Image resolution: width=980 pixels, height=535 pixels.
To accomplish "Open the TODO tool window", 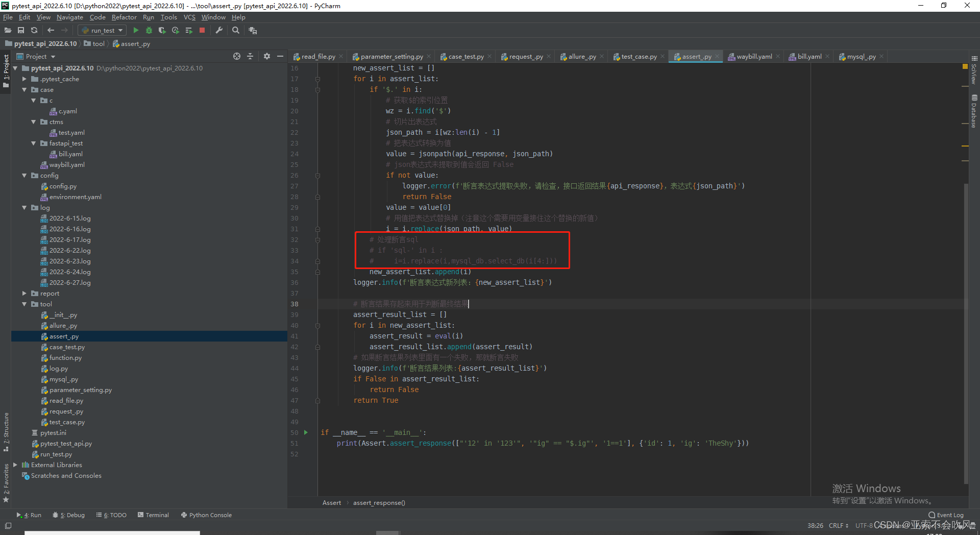I will (x=111, y=515).
